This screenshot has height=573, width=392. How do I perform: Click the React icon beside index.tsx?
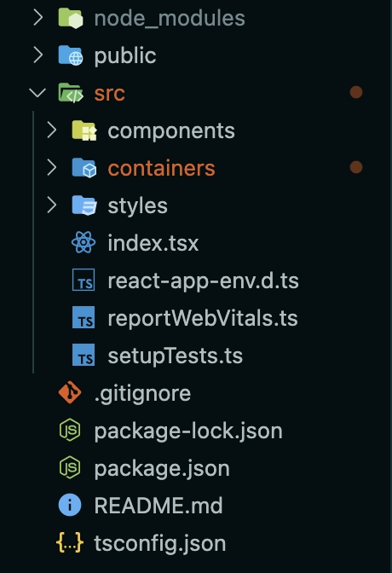84,242
